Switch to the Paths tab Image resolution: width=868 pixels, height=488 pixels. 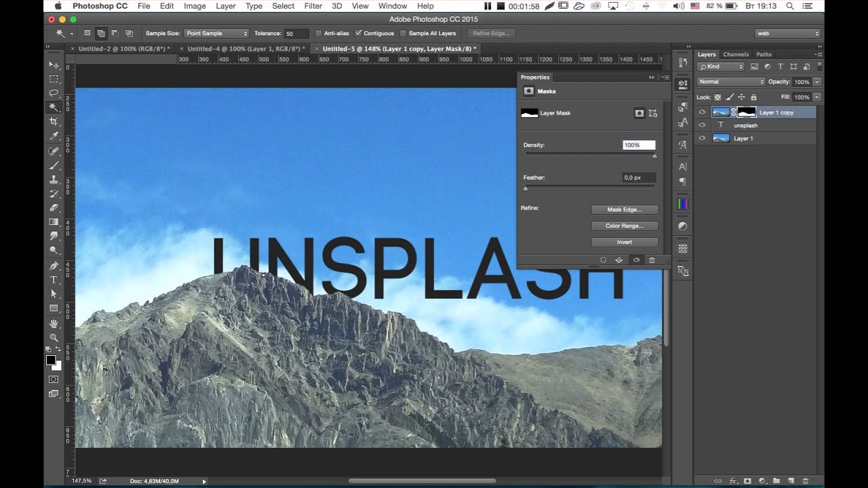pos(764,54)
